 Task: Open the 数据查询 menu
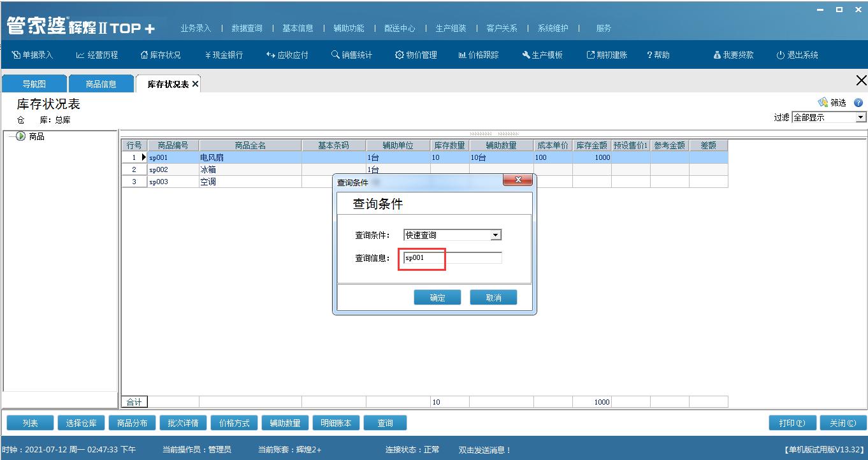[x=247, y=28]
